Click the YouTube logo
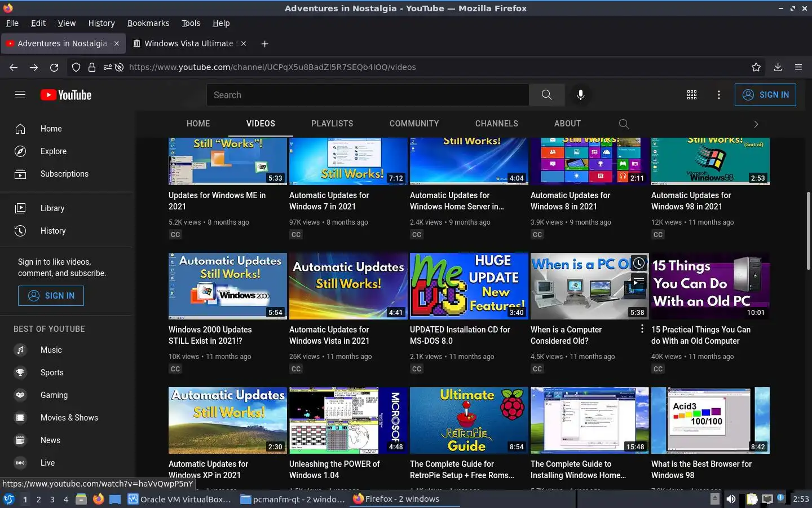This screenshot has width=812, height=508. pyautogui.click(x=66, y=95)
